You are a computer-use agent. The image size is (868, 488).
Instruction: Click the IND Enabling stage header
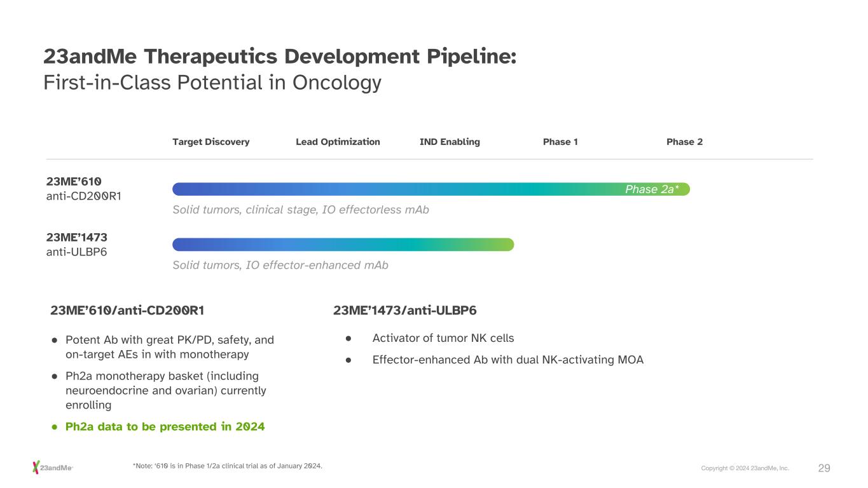[x=450, y=142]
